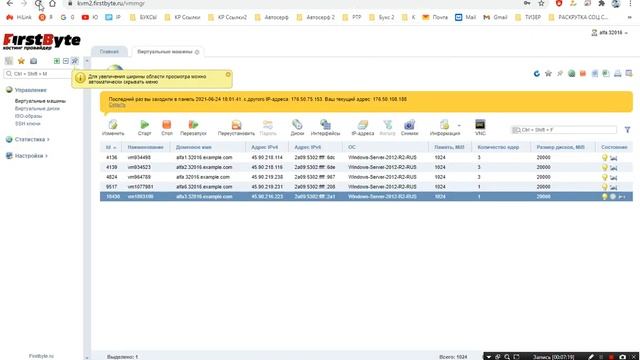Expand the Статистика sidebar section

(x=32, y=140)
